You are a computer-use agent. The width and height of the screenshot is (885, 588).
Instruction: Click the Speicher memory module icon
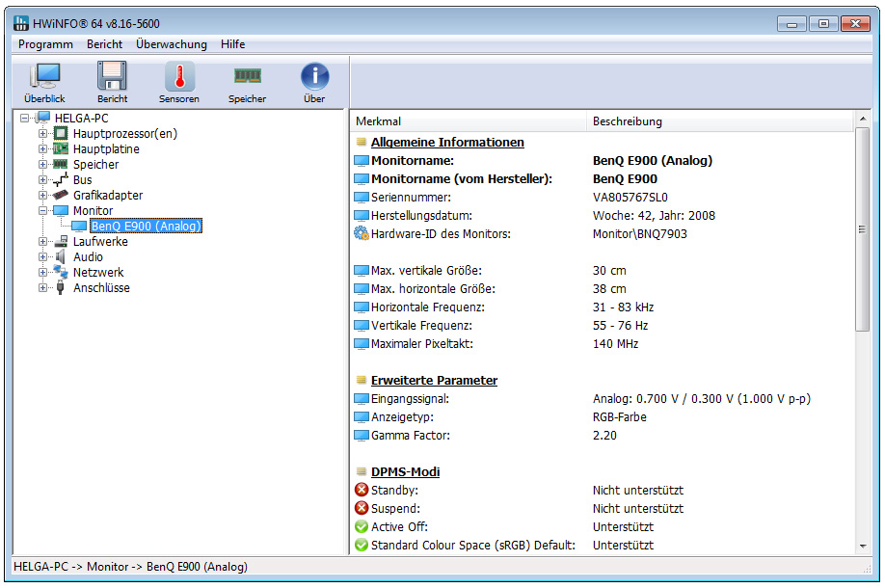[247, 82]
